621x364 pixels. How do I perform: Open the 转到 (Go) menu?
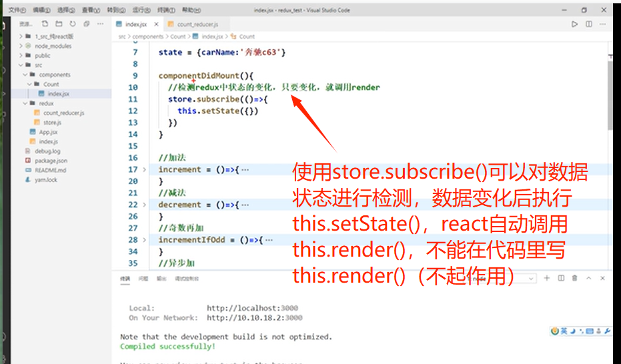[x=117, y=10]
